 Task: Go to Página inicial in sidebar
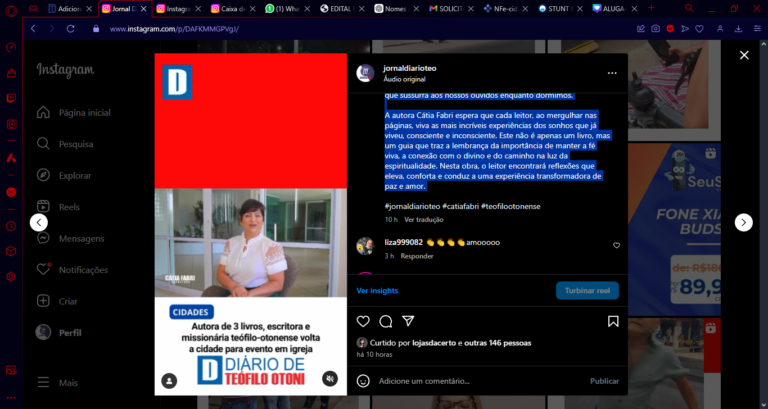73,113
